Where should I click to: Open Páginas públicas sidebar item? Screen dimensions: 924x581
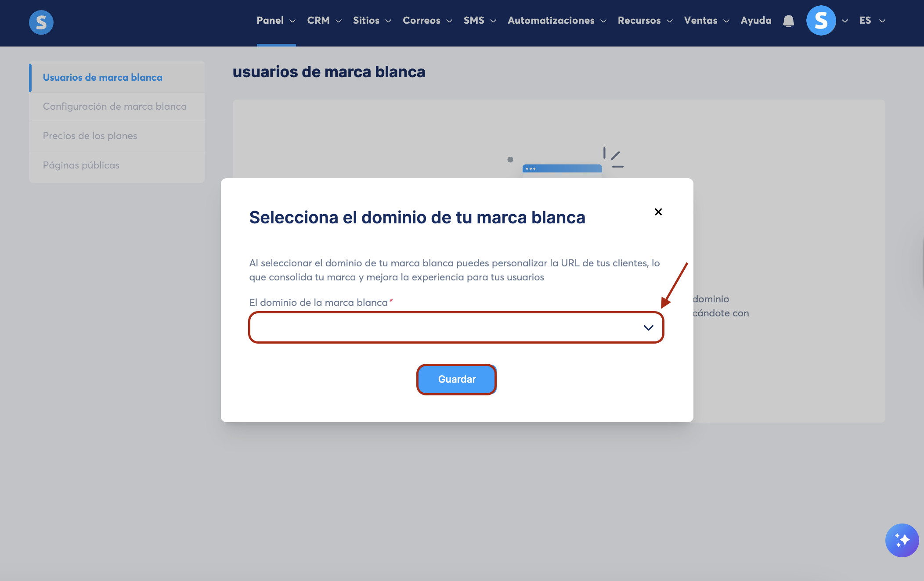[81, 165]
